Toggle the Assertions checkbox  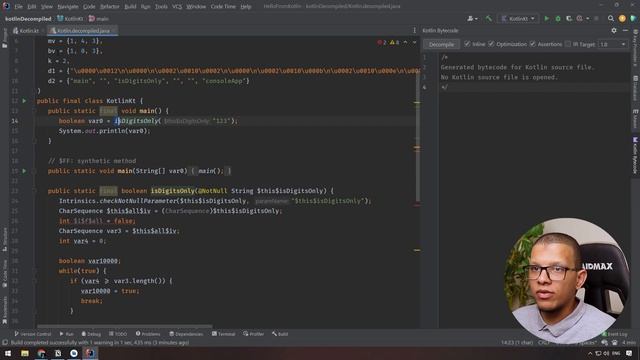coord(533,44)
